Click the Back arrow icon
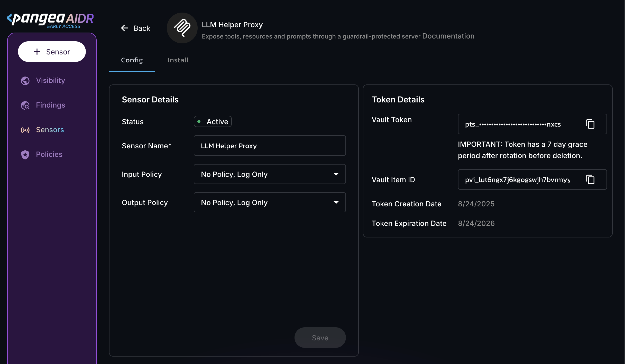Viewport: 625px width, 364px height. click(x=124, y=28)
